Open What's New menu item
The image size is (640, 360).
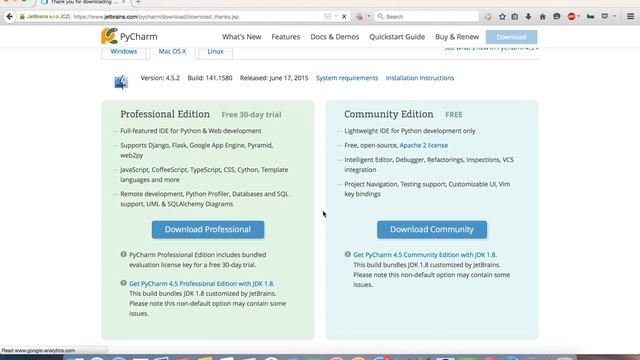point(242,37)
